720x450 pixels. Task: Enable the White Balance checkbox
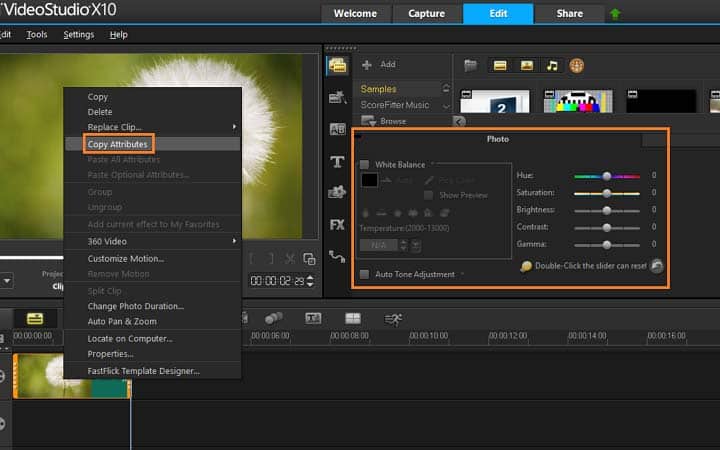[x=365, y=164]
